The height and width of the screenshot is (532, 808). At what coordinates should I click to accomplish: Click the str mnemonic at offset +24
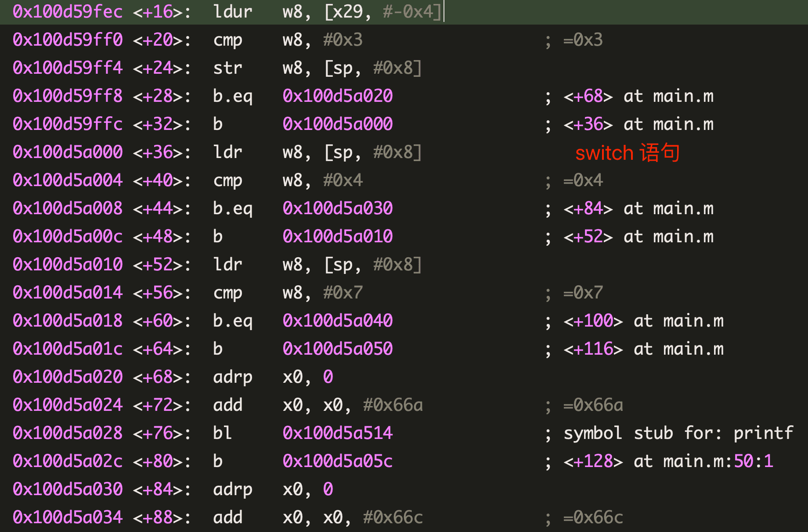pyautogui.click(x=227, y=68)
